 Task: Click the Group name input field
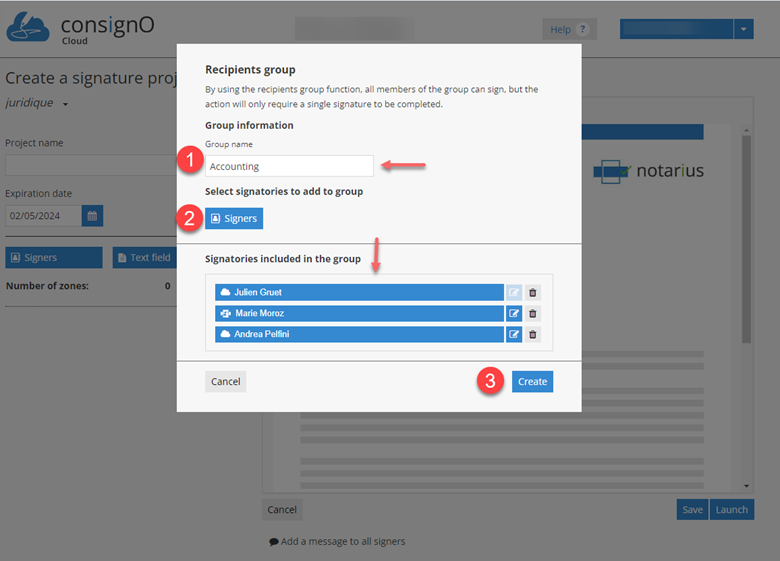(289, 167)
